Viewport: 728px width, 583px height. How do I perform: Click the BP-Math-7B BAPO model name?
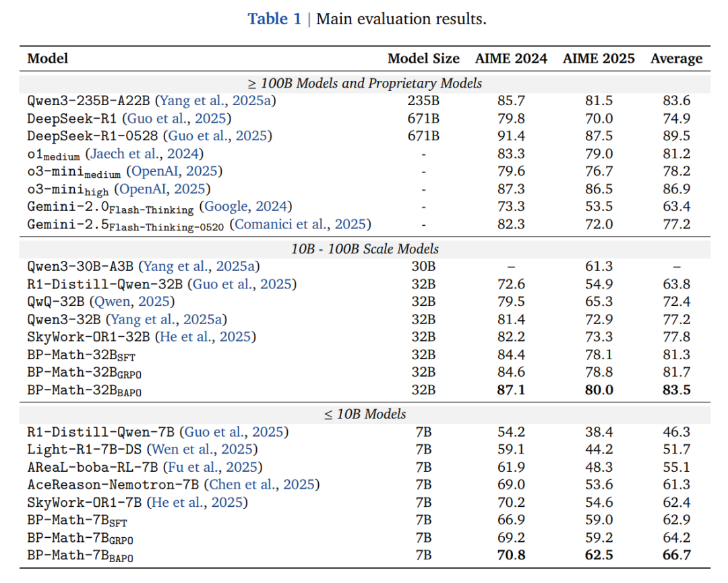click(80, 556)
